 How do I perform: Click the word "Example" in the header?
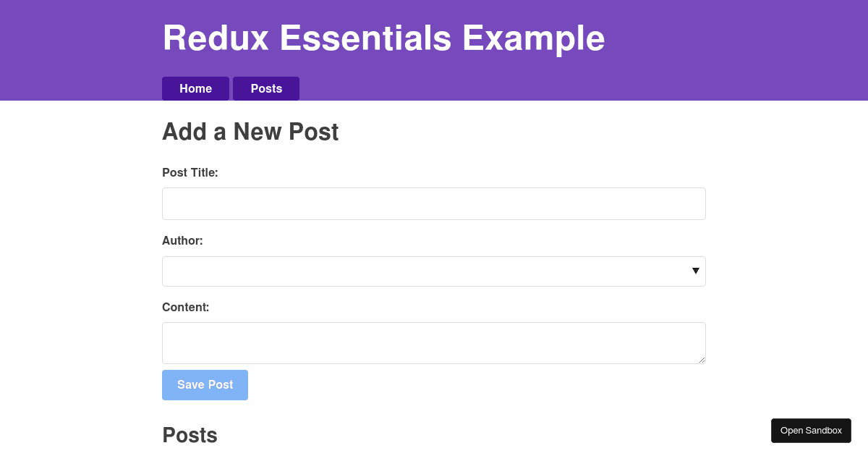[533, 38]
